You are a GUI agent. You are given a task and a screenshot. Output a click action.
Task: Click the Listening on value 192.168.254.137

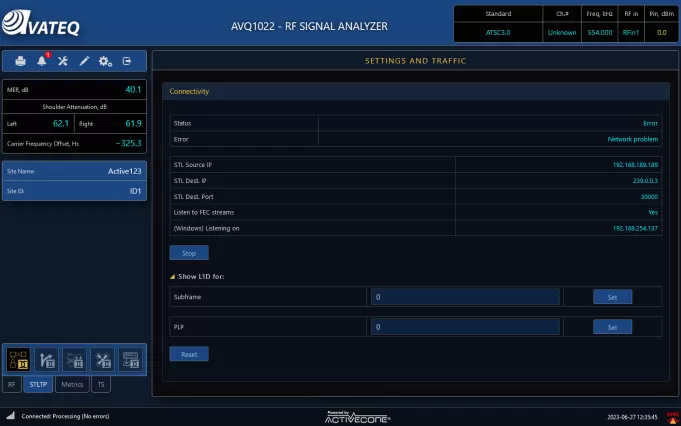(x=635, y=228)
